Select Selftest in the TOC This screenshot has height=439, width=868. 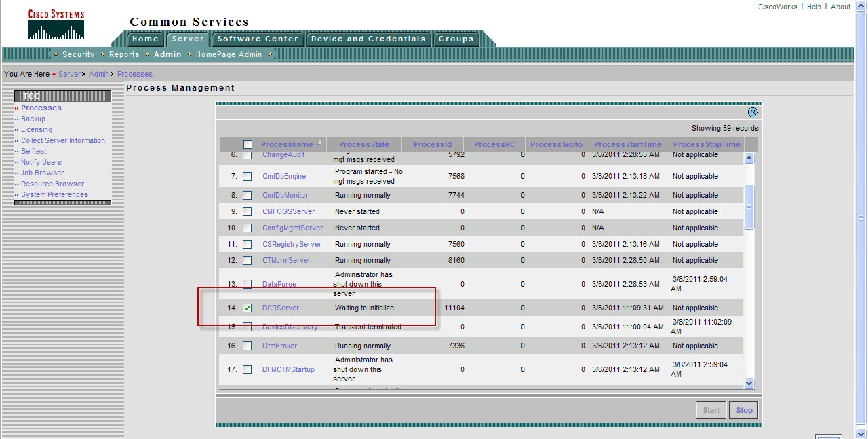[34, 151]
